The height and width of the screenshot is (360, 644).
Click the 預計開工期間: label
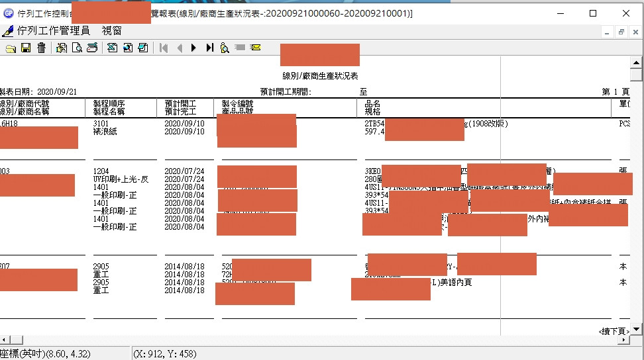tap(286, 92)
